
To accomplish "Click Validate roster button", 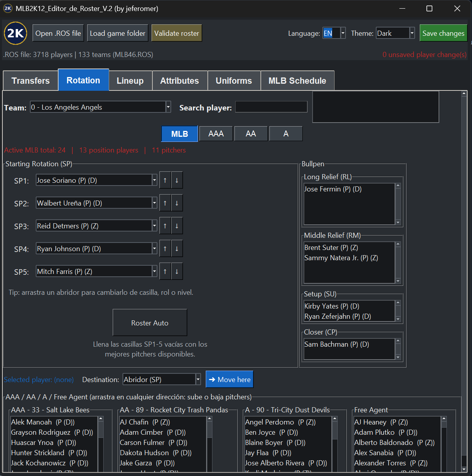I will tap(177, 33).
